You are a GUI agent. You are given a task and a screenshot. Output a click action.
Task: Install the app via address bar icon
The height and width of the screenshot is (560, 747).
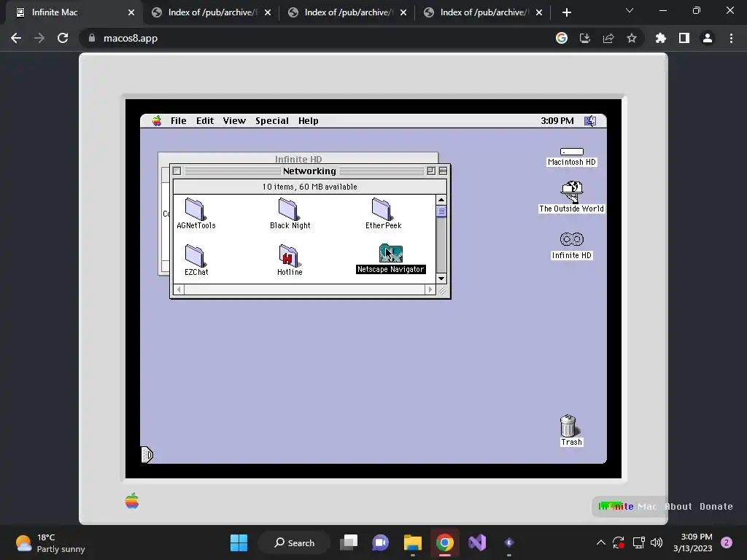585,38
